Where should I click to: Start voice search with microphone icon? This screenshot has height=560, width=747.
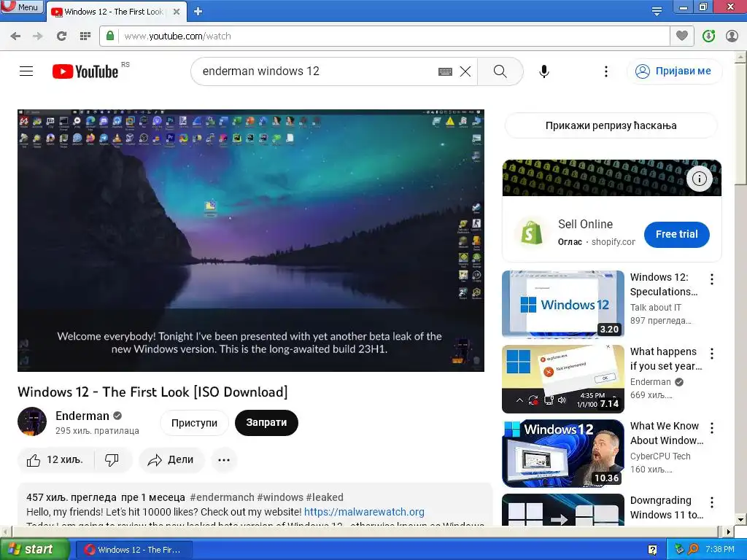point(544,71)
